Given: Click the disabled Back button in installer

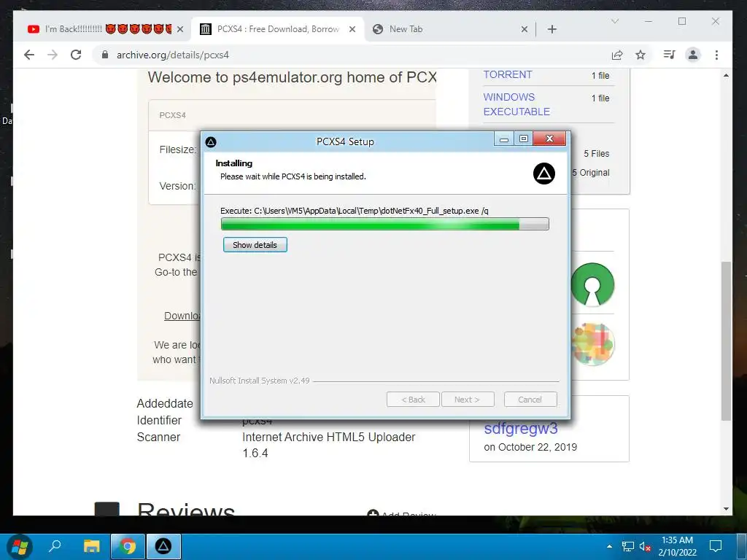Looking at the screenshot, I should [413, 400].
